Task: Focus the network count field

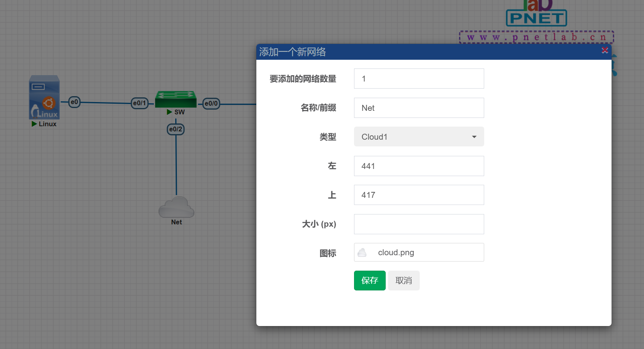Action: (419, 79)
